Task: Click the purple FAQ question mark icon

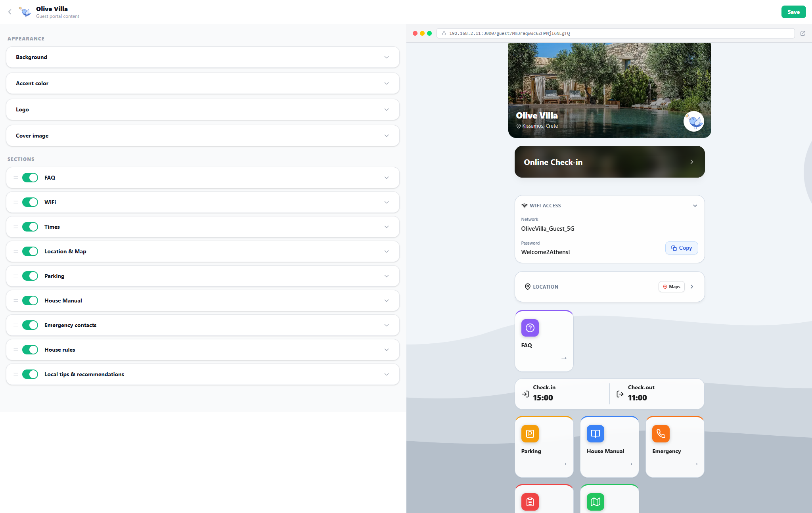Action: point(530,328)
